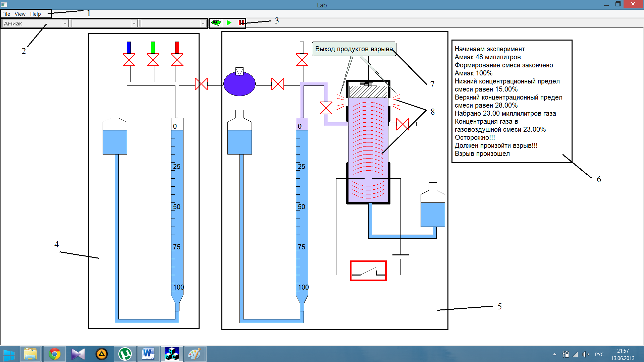Image resolution: width=644 pixels, height=362 pixels.
Task: Open the File menu
Action: [6, 14]
